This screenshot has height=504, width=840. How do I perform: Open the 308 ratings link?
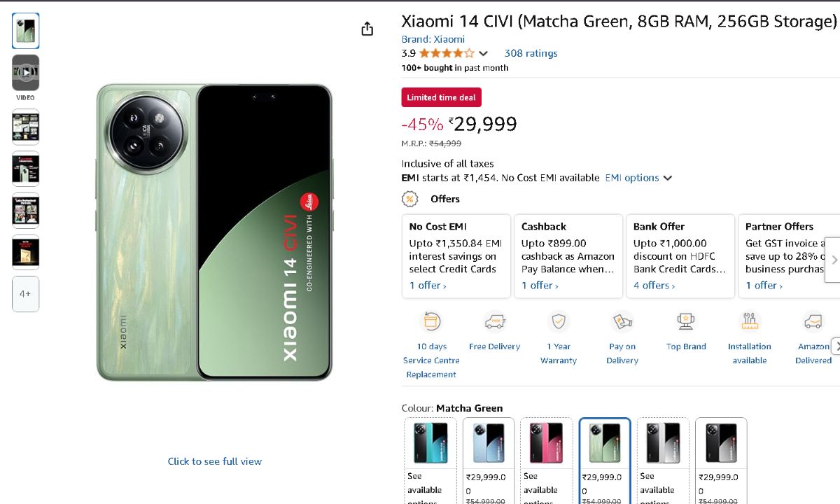(531, 53)
